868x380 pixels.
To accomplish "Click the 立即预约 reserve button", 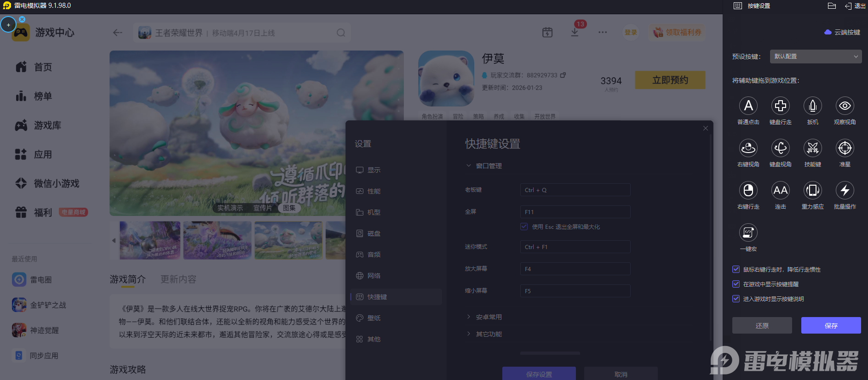I will pyautogui.click(x=670, y=80).
